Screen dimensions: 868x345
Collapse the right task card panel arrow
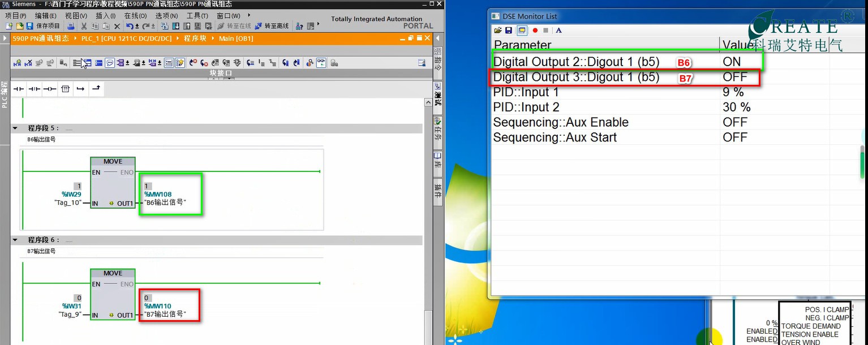pos(437,38)
